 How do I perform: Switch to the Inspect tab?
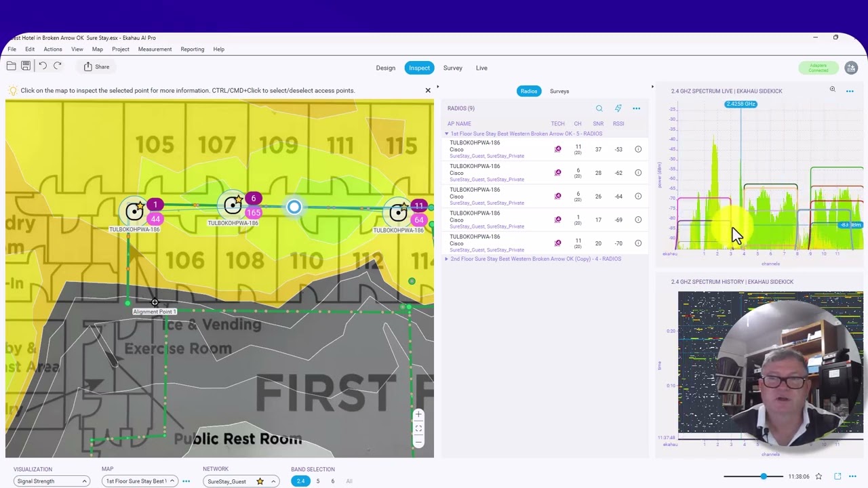(419, 68)
